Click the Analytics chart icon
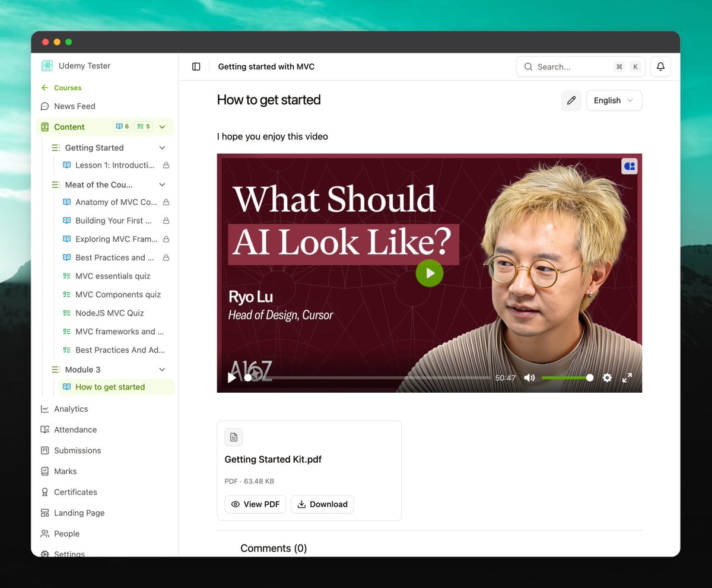The width and height of the screenshot is (712, 588). click(x=44, y=409)
